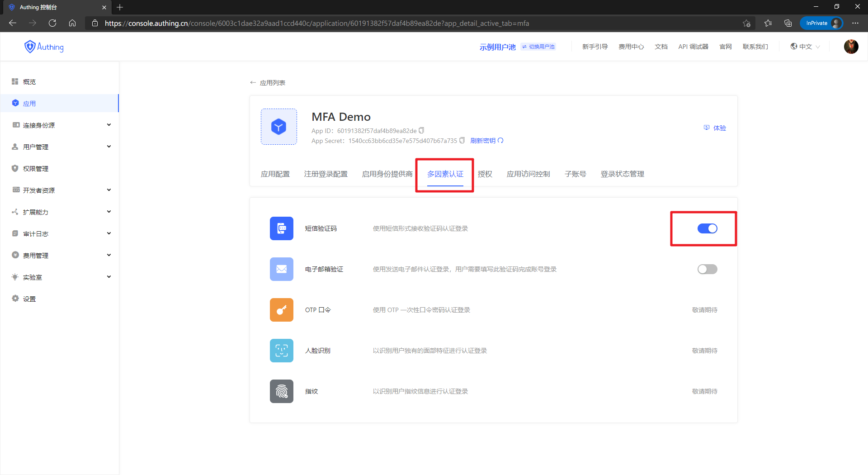Switch to the 应用配置 tab
This screenshot has height=475, width=868.
(x=275, y=174)
